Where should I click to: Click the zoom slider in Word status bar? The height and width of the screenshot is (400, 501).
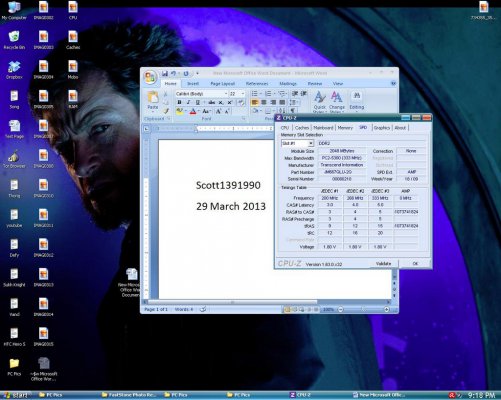click(x=363, y=309)
